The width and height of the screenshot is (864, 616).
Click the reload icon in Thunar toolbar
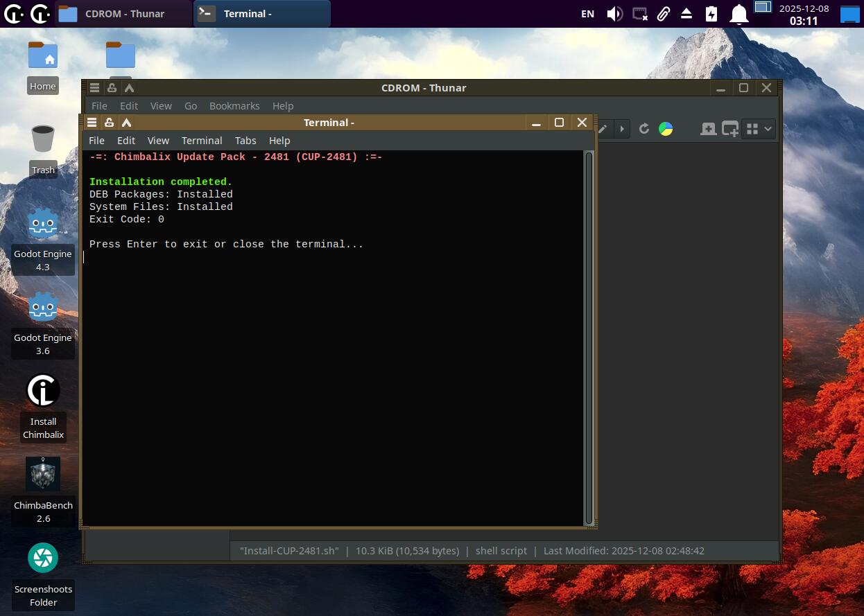tap(644, 129)
